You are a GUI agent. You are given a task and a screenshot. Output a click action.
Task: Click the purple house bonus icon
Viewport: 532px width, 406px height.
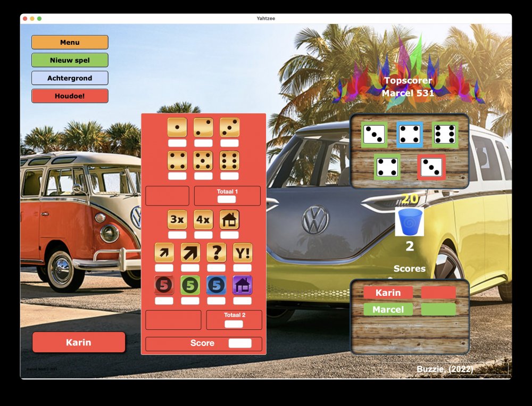tap(243, 285)
